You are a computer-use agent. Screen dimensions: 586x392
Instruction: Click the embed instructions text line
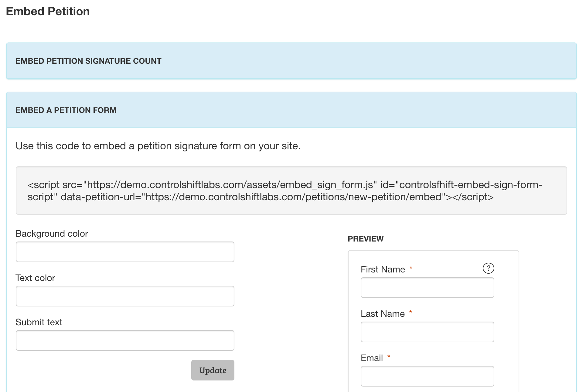158,146
